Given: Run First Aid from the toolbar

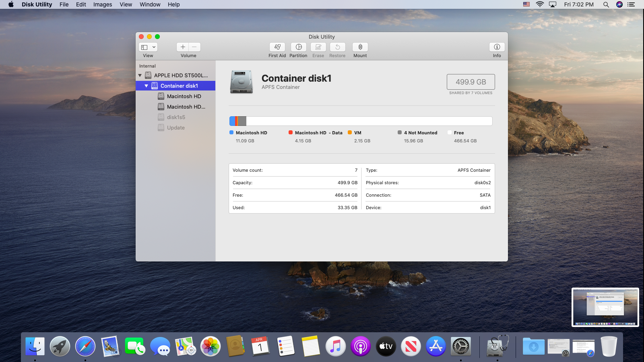Looking at the screenshot, I should [x=277, y=47].
